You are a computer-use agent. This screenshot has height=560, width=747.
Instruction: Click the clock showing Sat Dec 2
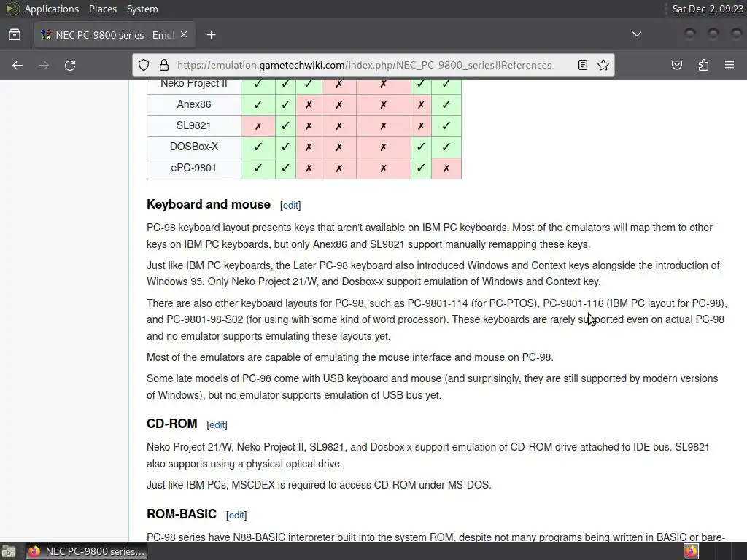pyautogui.click(x=708, y=9)
